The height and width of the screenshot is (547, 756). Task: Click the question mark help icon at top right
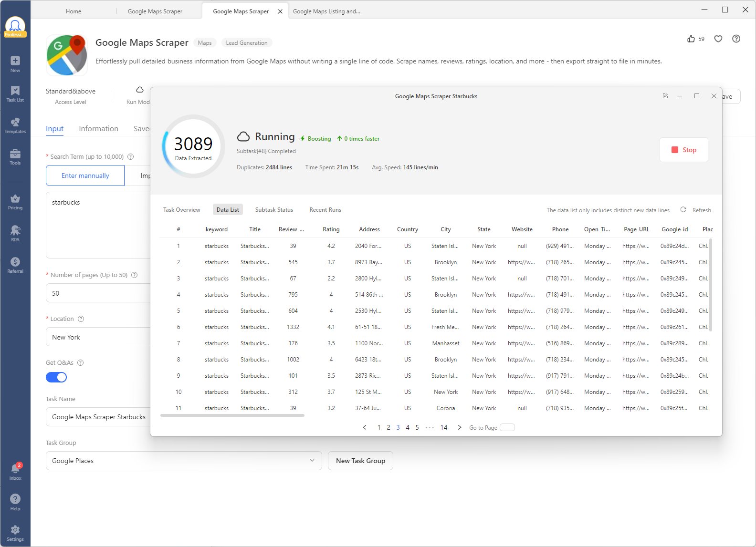click(x=736, y=39)
